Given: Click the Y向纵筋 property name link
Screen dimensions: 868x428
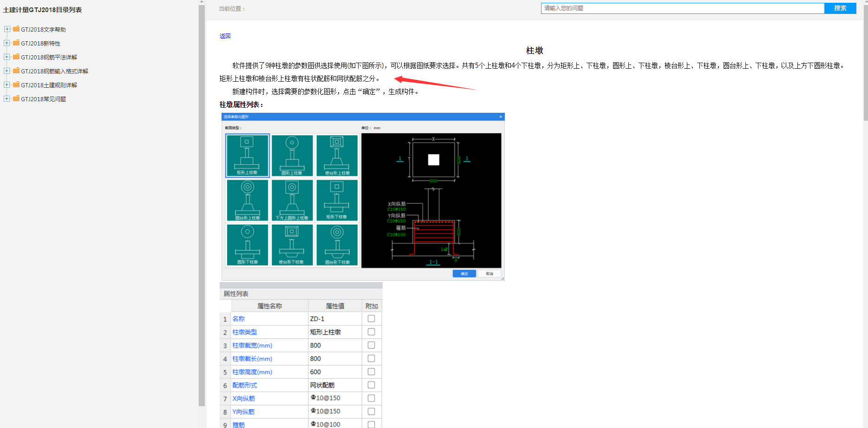Looking at the screenshot, I should pyautogui.click(x=243, y=412).
